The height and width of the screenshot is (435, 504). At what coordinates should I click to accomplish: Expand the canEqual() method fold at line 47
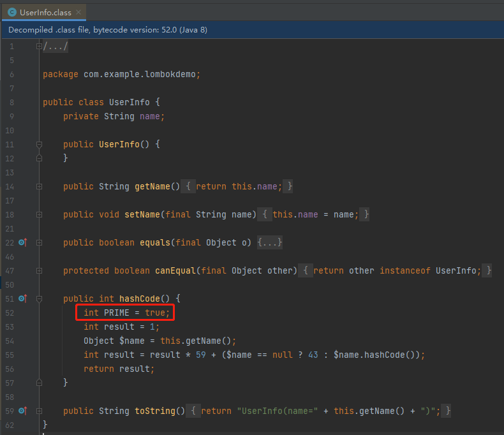(39, 271)
